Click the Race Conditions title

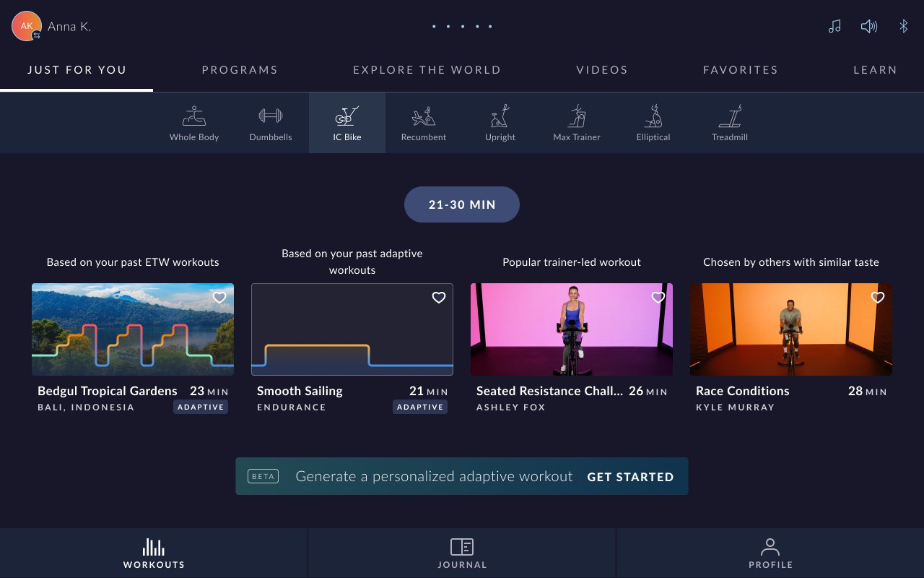[x=743, y=391]
